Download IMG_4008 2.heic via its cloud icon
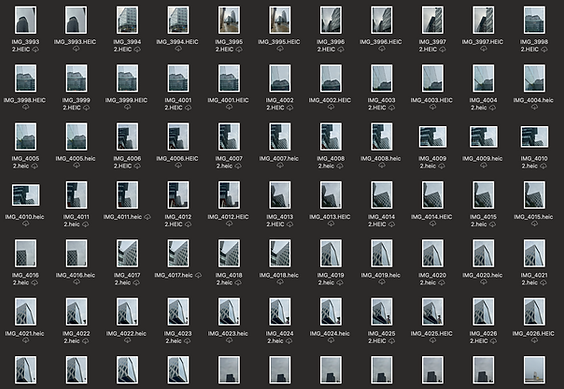564x389 pixels. tap(340, 166)
